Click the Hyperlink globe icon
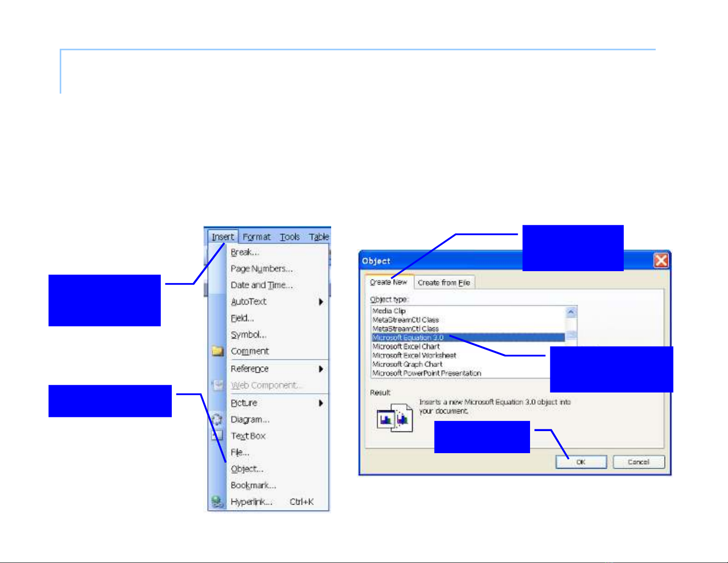Viewport: 728px width, 563px height. click(x=217, y=502)
